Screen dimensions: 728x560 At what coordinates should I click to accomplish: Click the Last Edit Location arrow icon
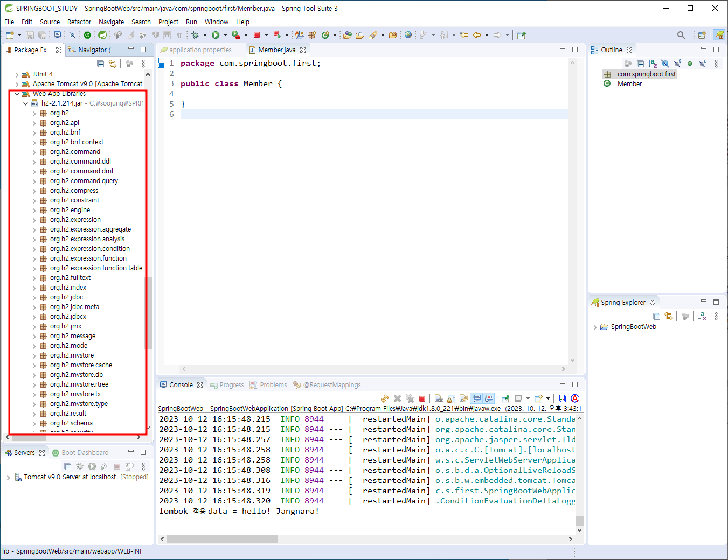pyautogui.click(x=464, y=35)
